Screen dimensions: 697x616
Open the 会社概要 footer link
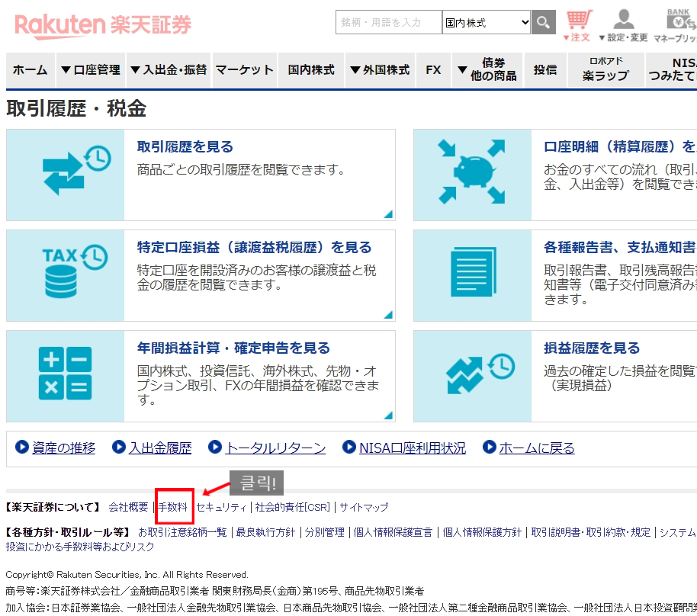pos(128,507)
